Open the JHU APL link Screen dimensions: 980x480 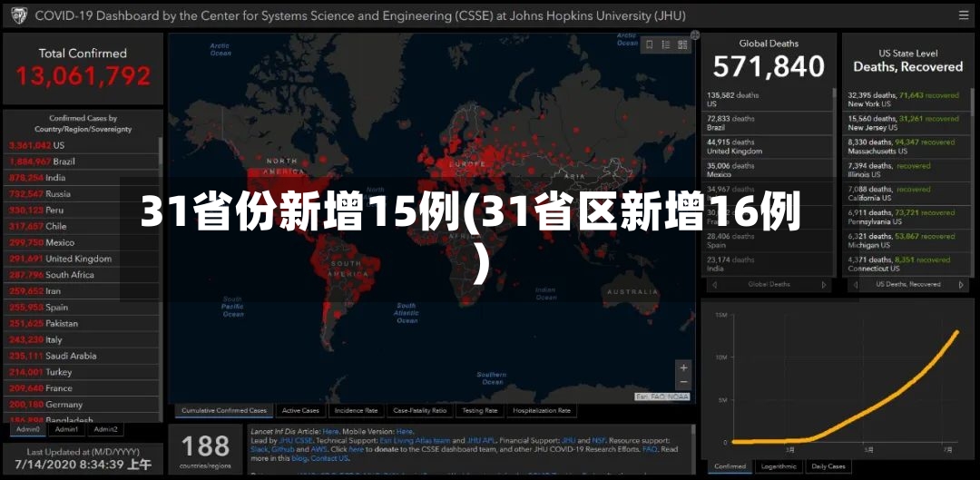pos(481,440)
